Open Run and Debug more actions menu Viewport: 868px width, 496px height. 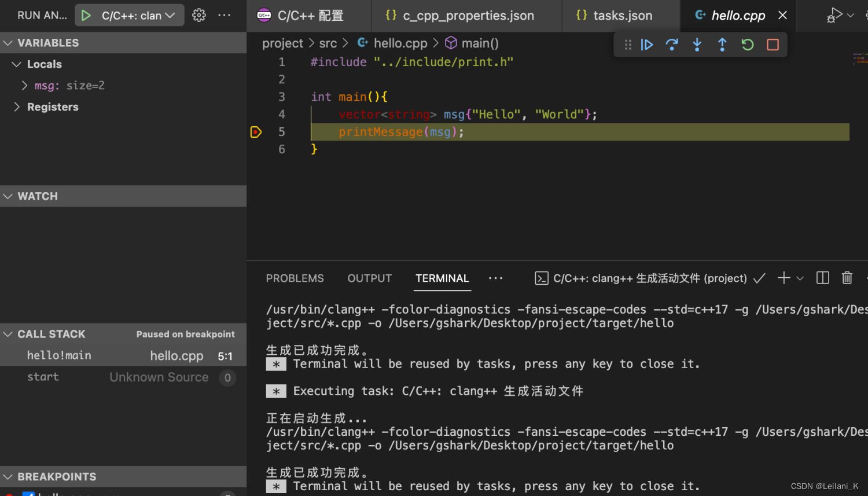225,16
